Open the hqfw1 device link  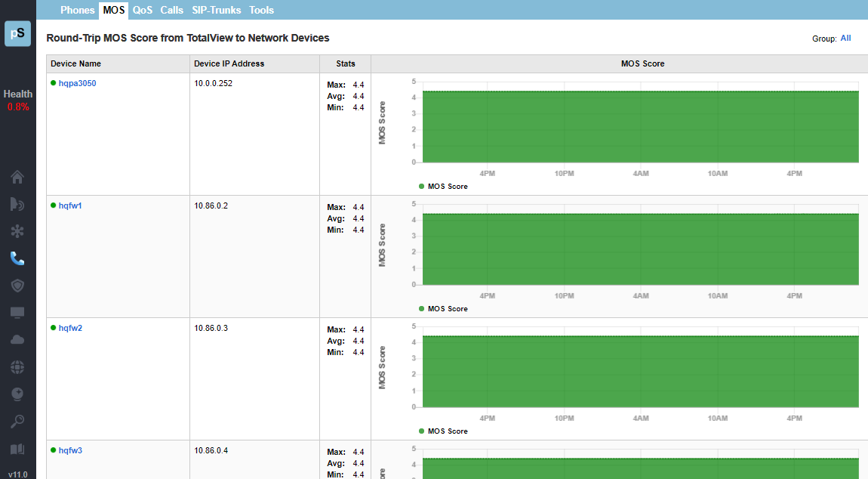[x=70, y=206]
